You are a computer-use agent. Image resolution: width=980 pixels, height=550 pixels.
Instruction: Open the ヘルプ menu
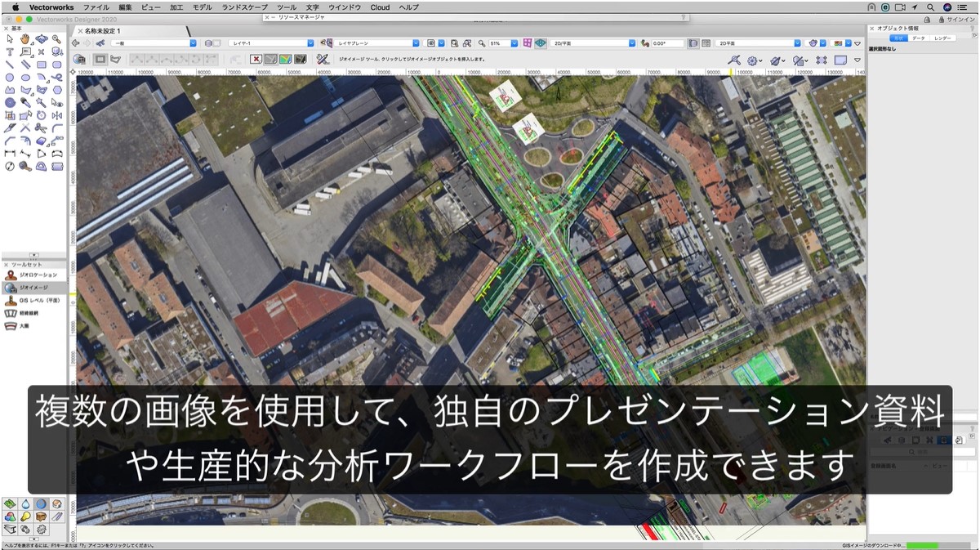pyautogui.click(x=409, y=7)
